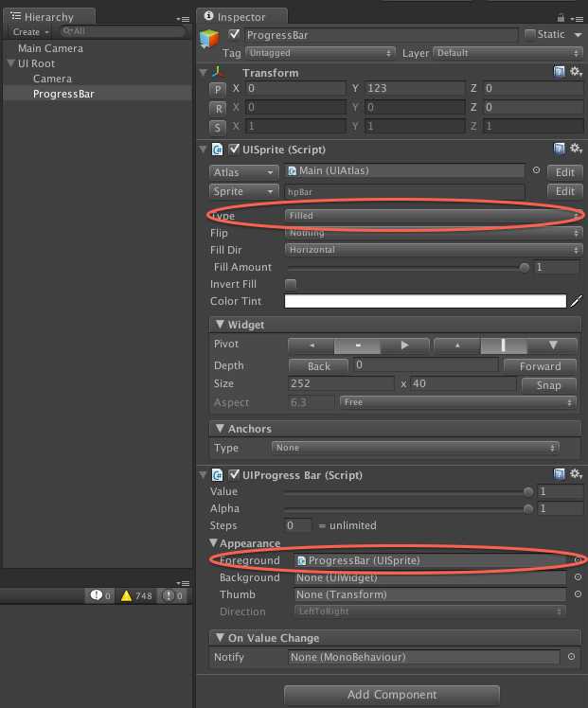588x708 pixels.
Task: Open the sprite Type dropdown showing Filled
Action: coord(433,216)
